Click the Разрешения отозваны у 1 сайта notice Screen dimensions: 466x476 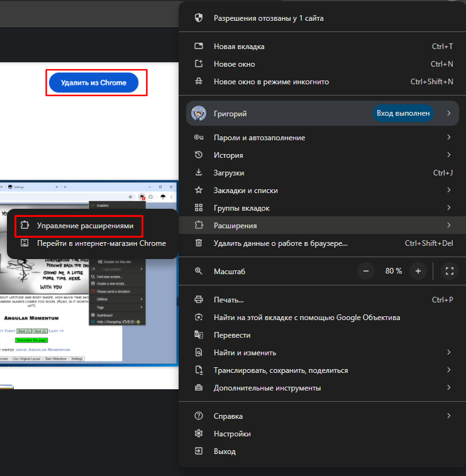323,18
